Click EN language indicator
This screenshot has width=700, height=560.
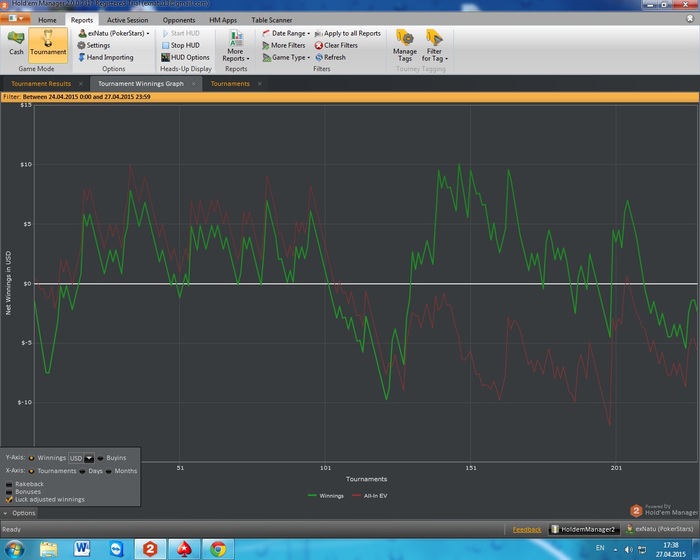(600, 548)
